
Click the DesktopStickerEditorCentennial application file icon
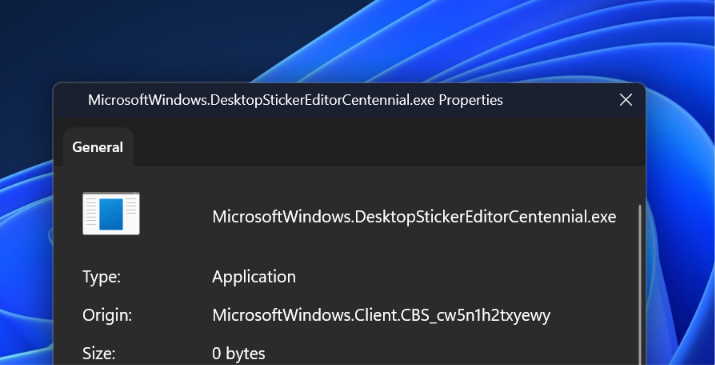[x=111, y=214]
